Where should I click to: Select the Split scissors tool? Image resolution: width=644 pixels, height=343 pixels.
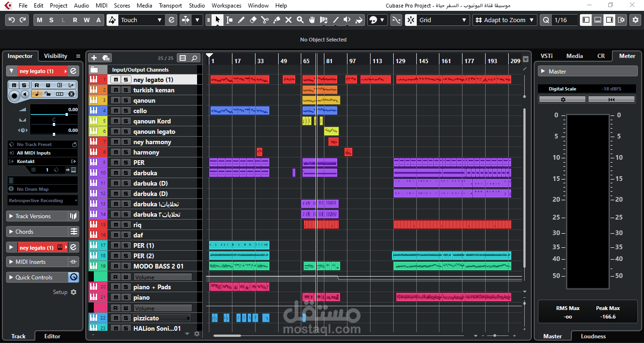coord(264,20)
